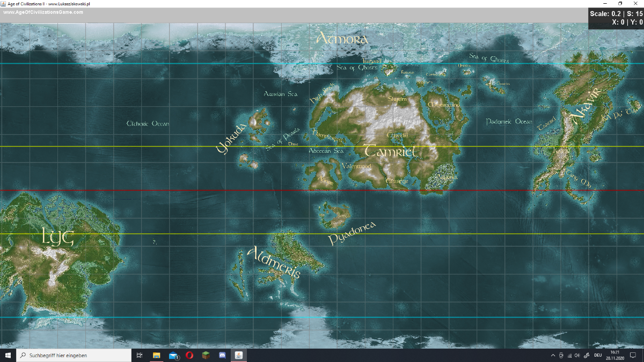Click the DEU language indicator
Screen dimensions: 644x362
click(x=598, y=355)
